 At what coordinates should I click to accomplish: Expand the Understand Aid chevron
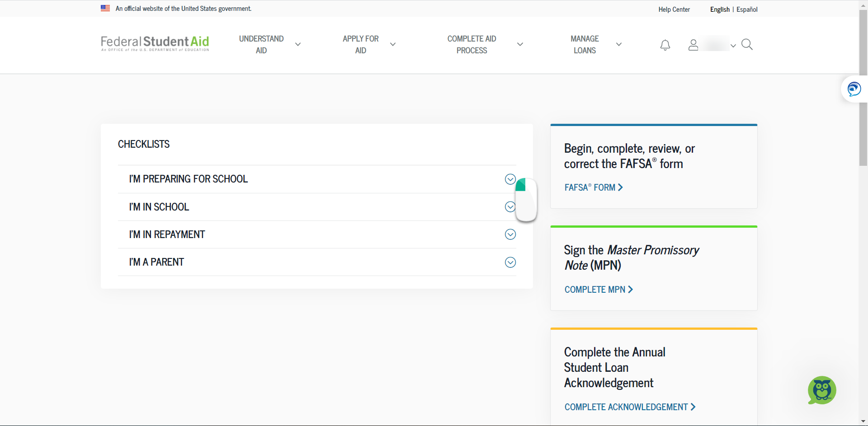pyautogui.click(x=298, y=44)
